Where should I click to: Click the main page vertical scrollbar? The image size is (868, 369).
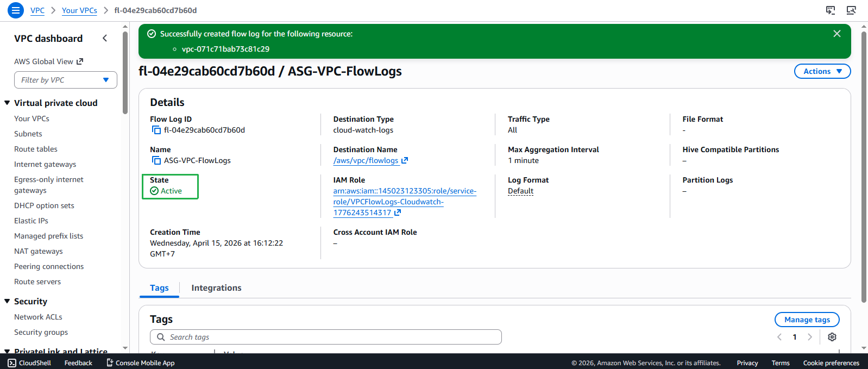click(864, 167)
